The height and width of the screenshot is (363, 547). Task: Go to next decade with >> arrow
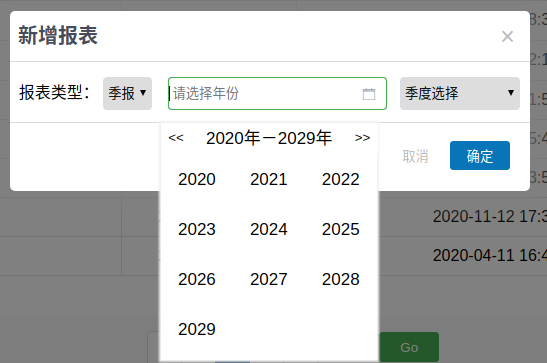[362, 138]
